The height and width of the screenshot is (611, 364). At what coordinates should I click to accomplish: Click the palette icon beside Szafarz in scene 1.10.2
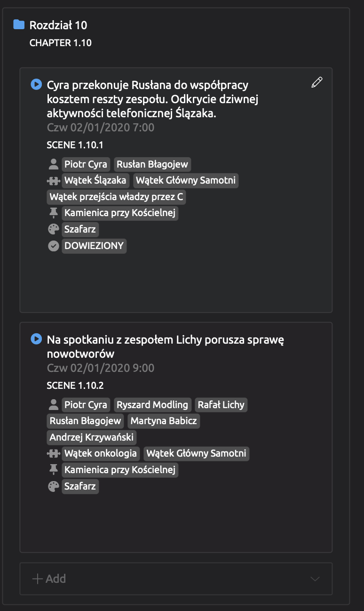[x=54, y=486]
